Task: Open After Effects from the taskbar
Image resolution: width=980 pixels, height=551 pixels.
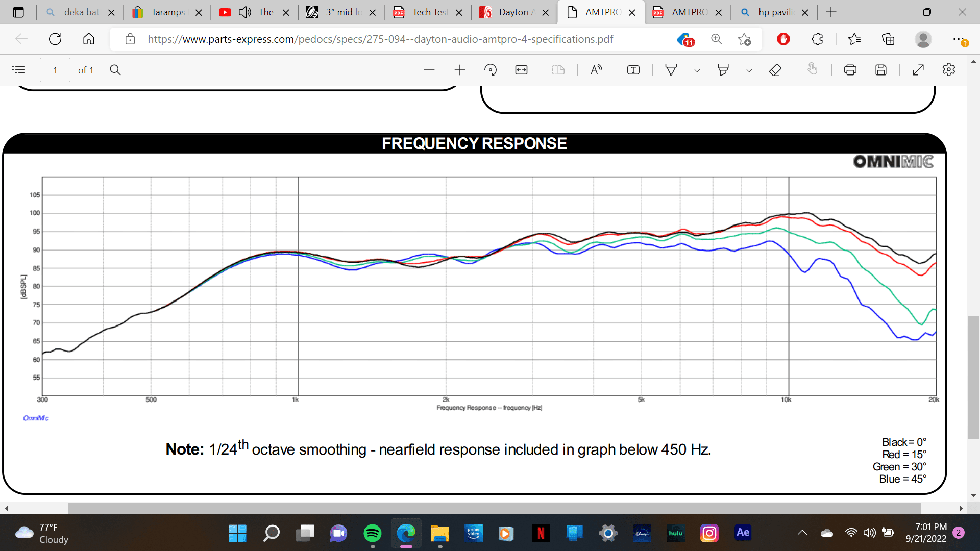Action: click(743, 533)
